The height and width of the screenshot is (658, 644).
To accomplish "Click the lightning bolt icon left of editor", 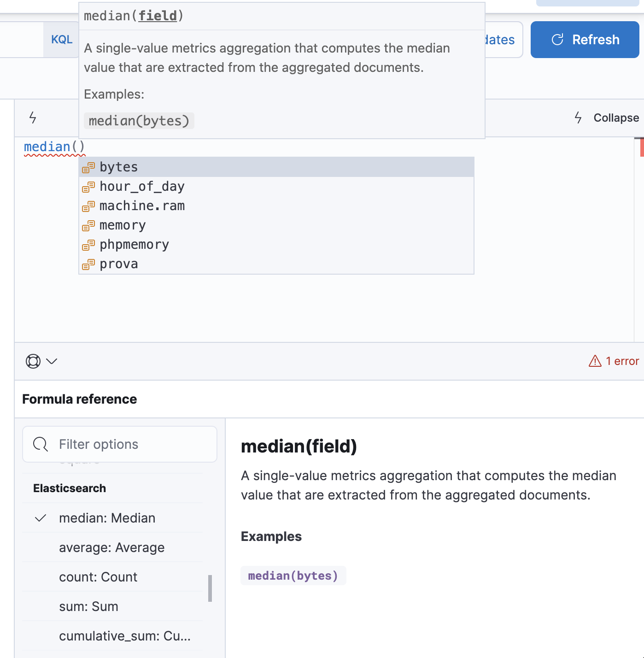I will click(x=33, y=117).
